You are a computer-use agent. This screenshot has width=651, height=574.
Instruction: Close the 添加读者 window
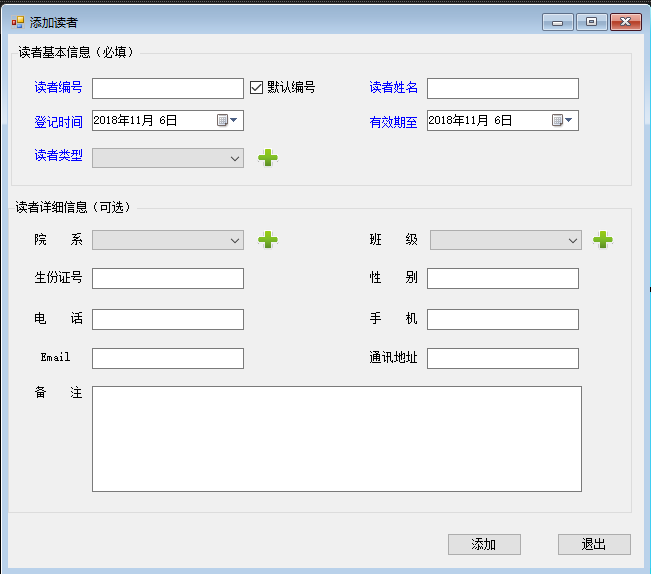pyautogui.click(x=626, y=22)
